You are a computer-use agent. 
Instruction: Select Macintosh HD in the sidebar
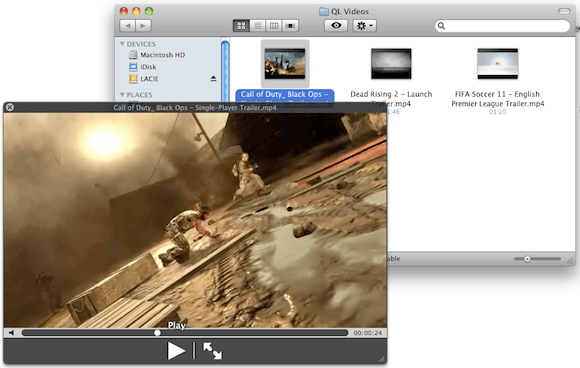tap(162, 55)
